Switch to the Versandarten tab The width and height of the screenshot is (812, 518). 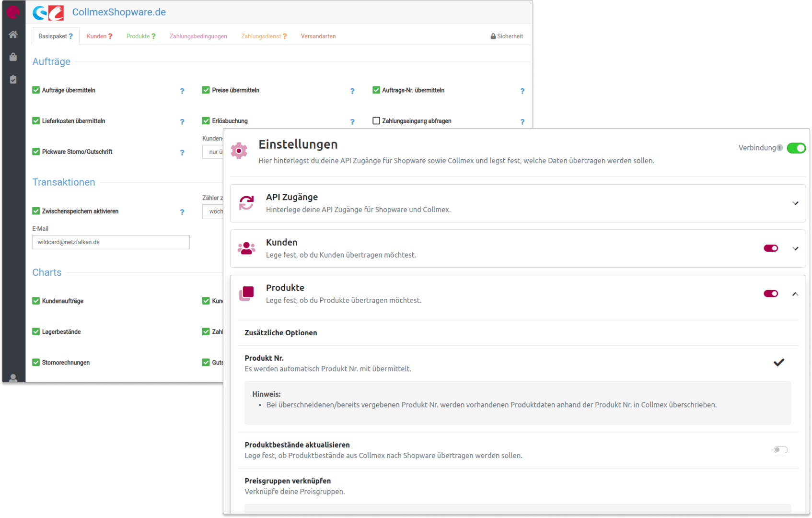pyautogui.click(x=318, y=36)
